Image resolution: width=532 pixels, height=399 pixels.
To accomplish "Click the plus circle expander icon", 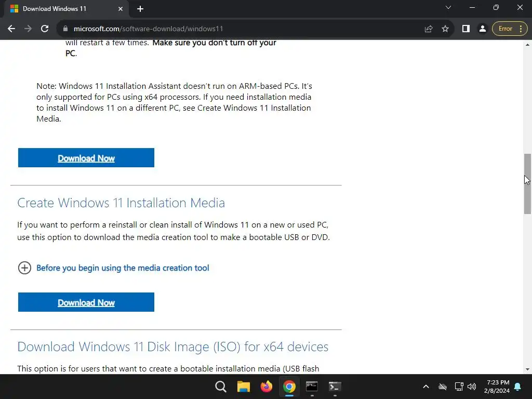I will (x=24, y=268).
